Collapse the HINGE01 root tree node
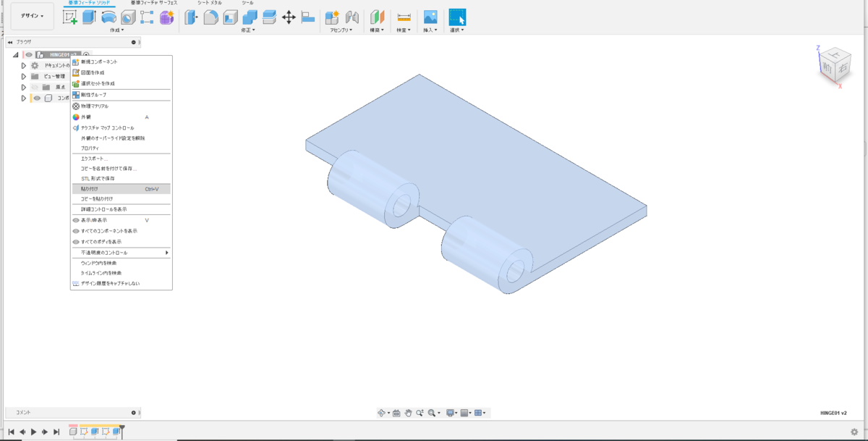The image size is (868, 441). coord(16,54)
